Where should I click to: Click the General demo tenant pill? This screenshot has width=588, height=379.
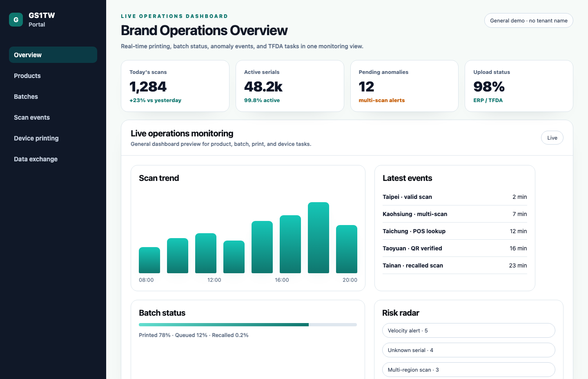(x=529, y=20)
